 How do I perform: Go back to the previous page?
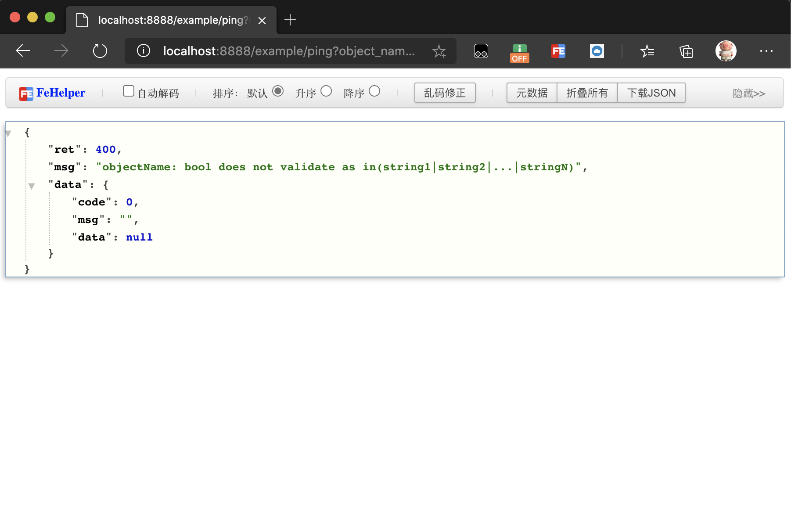(23, 51)
